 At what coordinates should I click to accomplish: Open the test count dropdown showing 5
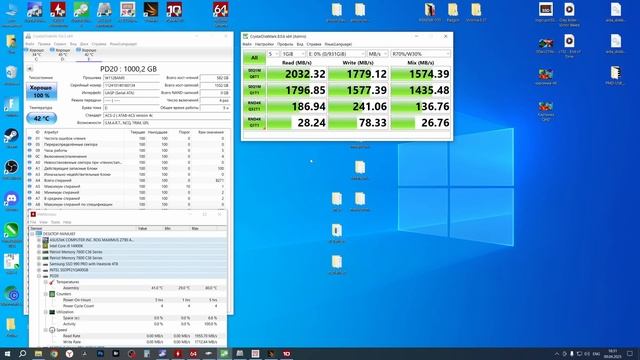(273, 54)
